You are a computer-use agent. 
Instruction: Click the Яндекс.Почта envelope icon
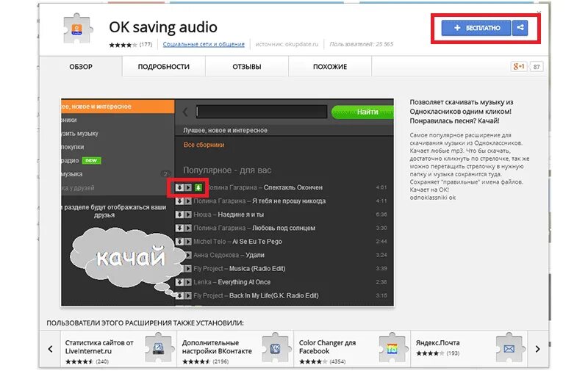coord(509,348)
